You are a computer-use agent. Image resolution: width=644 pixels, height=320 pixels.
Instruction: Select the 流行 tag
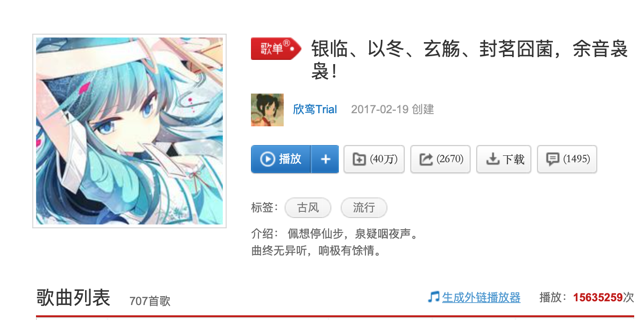(364, 208)
